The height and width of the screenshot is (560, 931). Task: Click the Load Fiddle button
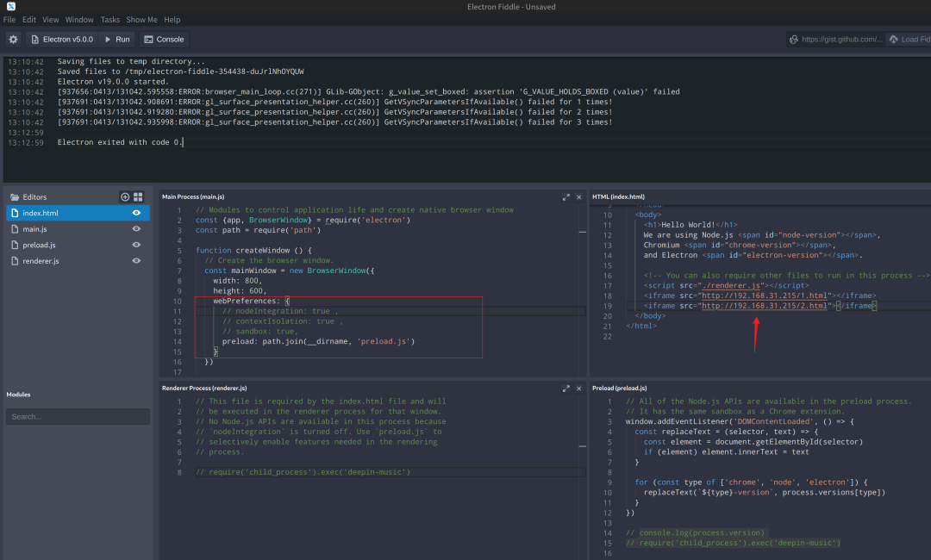(x=909, y=39)
